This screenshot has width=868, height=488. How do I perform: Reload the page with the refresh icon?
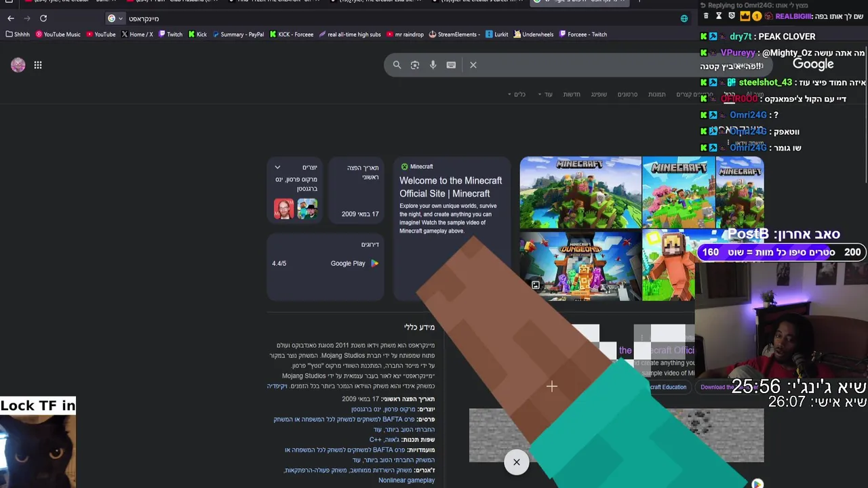point(43,18)
